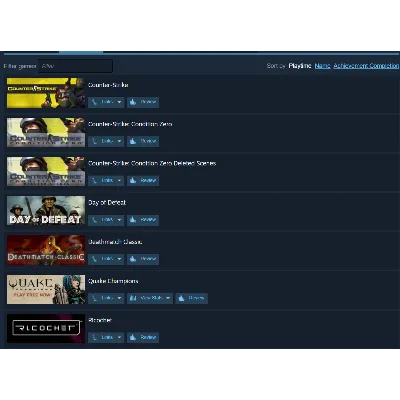This screenshot has height=400, width=400.
Task: Click the Review button for Counter-Strike
Action: pos(143,102)
